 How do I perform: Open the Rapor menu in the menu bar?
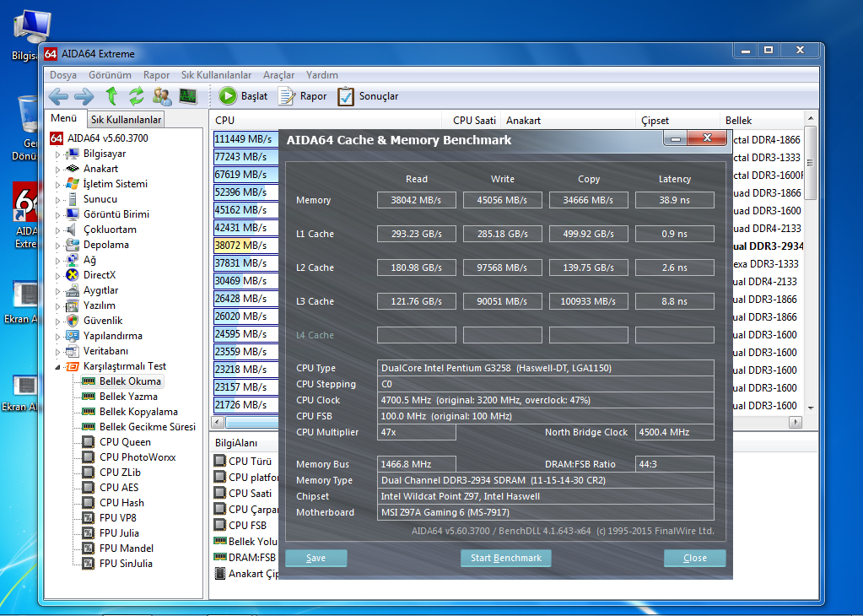[x=156, y=75]
